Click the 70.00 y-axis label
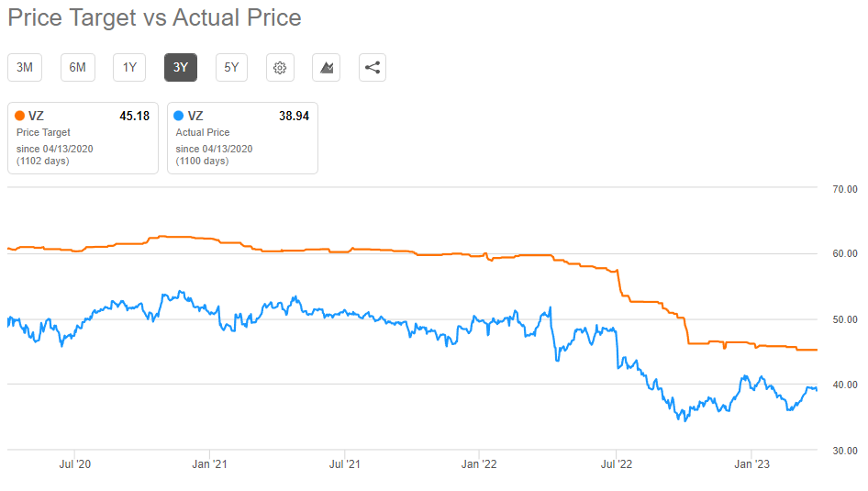868x491 pixels. point(844,189)
